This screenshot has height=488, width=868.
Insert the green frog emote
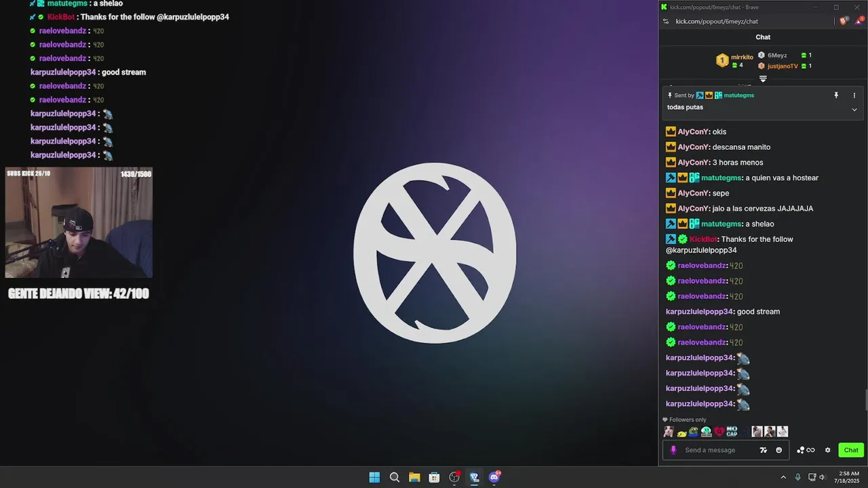(693, 431)
